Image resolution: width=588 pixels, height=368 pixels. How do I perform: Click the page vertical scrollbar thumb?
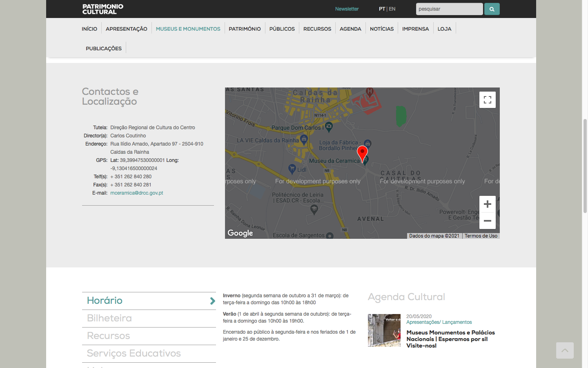(x=585, y=166)
